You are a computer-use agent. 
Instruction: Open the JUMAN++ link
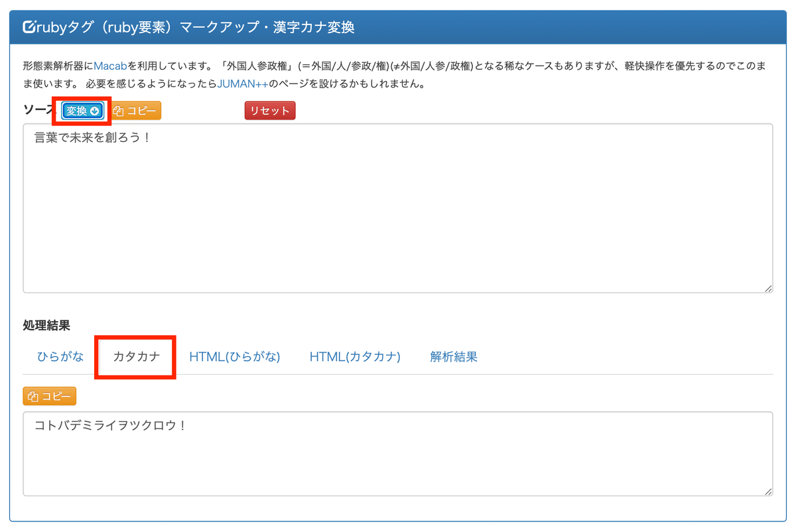(243, 84)
